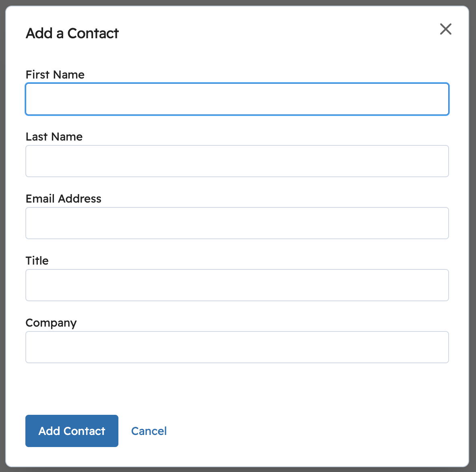Activate the text box under Email Address
Screen dimensions: 476x472
[237, 223]
